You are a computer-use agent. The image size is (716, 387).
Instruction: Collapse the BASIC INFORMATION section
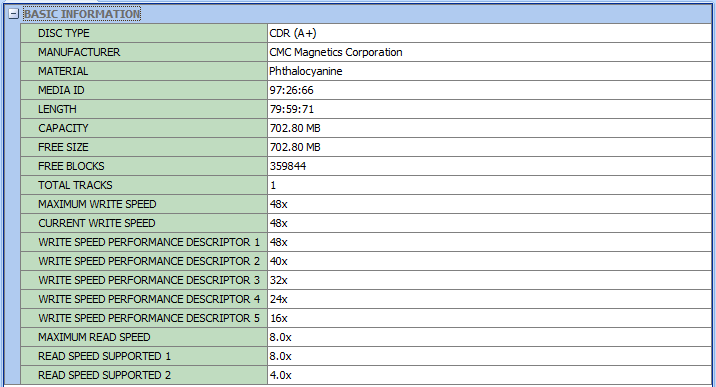13,14
